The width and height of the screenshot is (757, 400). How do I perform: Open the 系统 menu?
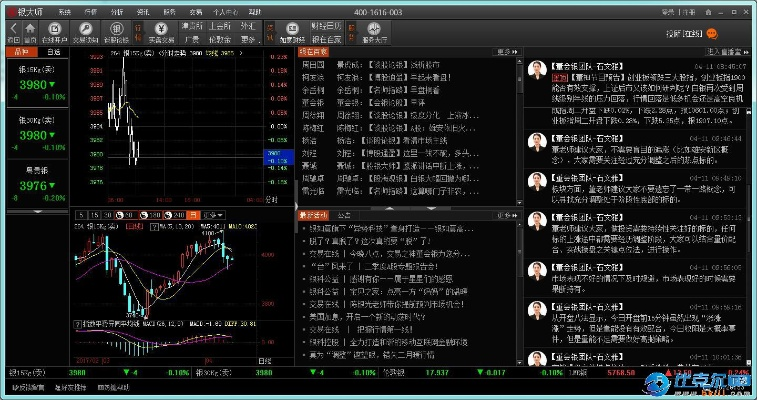(65, 12)
